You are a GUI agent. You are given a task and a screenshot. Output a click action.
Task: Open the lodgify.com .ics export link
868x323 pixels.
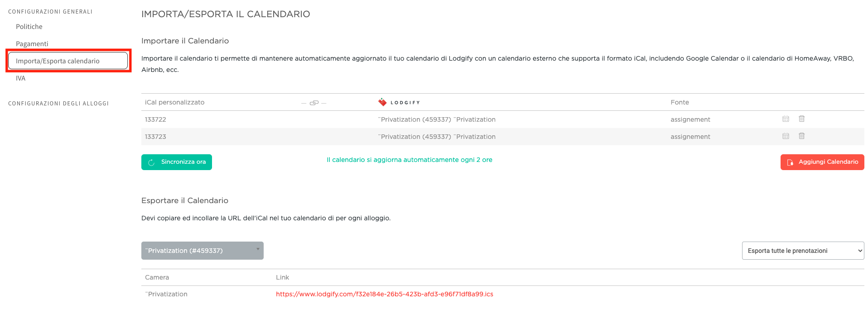(x=385, y=294)
